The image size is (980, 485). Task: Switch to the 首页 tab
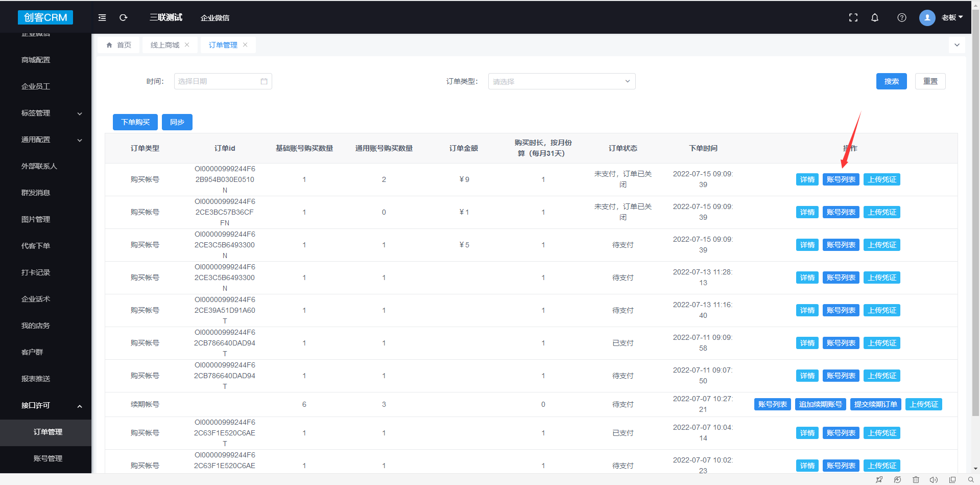pos(119,45)
